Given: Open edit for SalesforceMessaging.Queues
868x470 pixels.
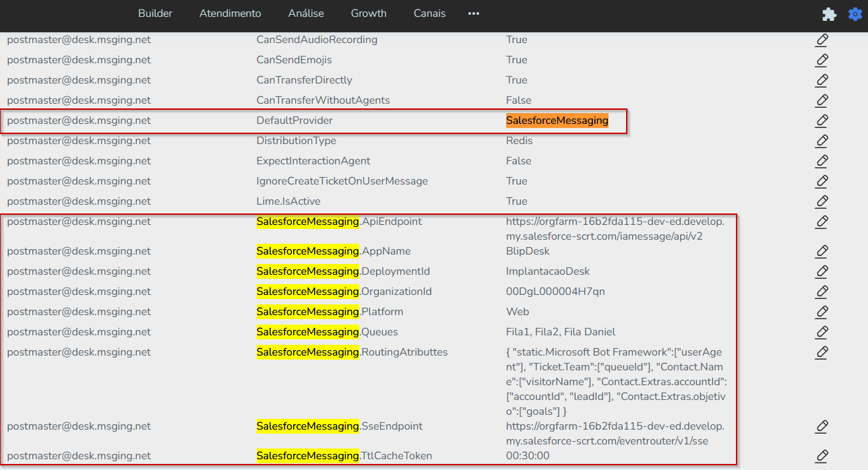Looking at the screenshot, I should click(821, 332).
